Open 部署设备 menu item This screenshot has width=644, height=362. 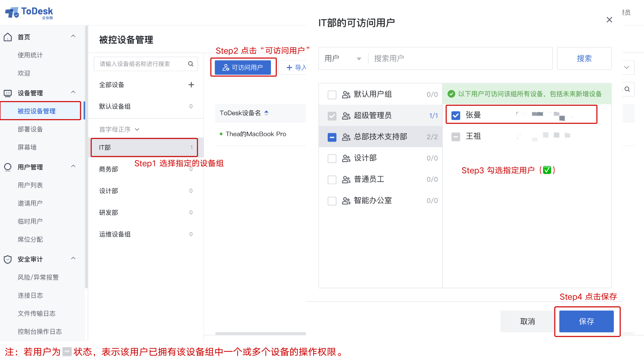pos(30,129)
